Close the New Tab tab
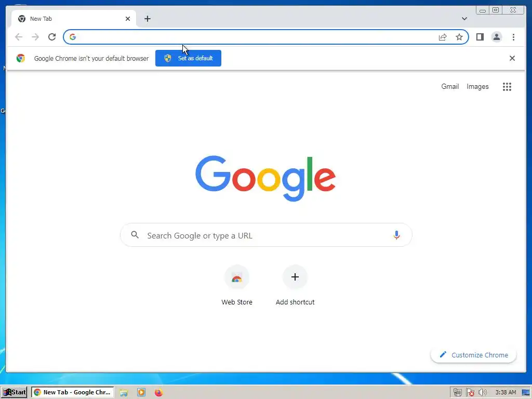The image size is (532, 399). tap(128, 19)
